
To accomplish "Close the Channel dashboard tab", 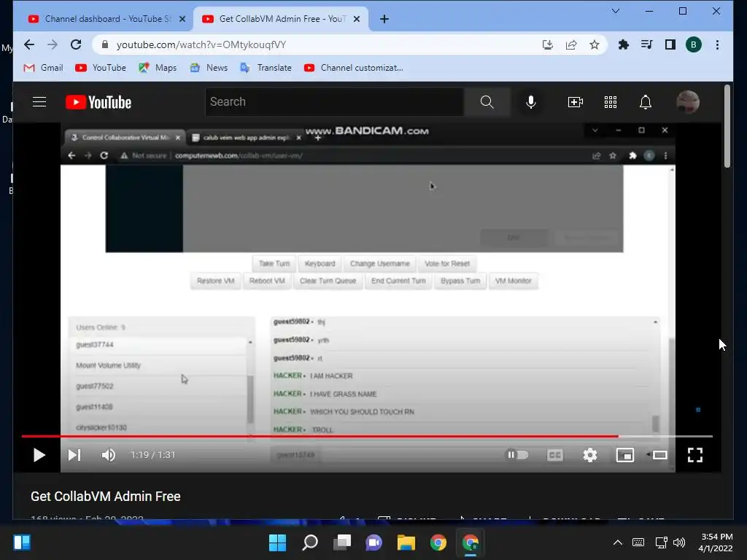I will click(182, 19).
